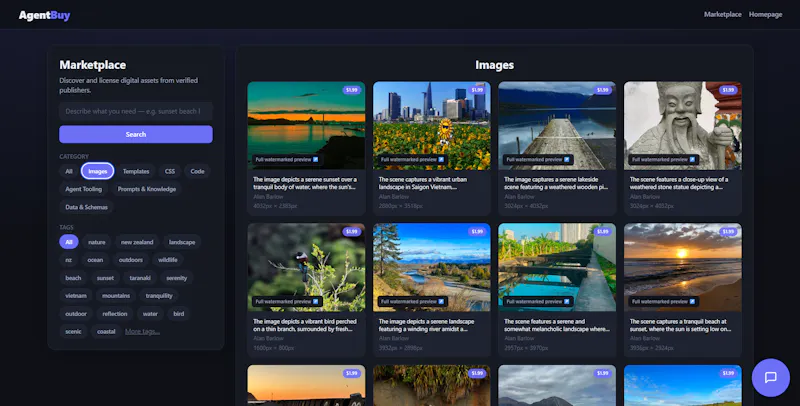Toggle the mountains tag
Viewport: 800px width, 406px height.
point(116,296)
